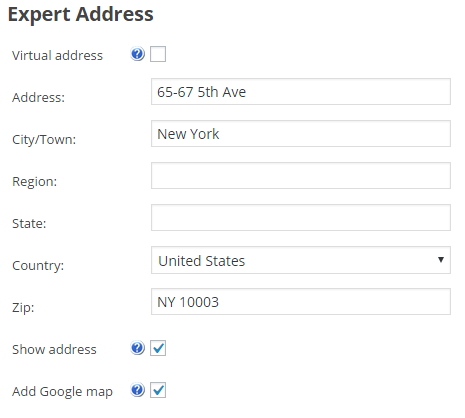Open the Country dropdown showing United States
The image size is (465, 418).
301,260
